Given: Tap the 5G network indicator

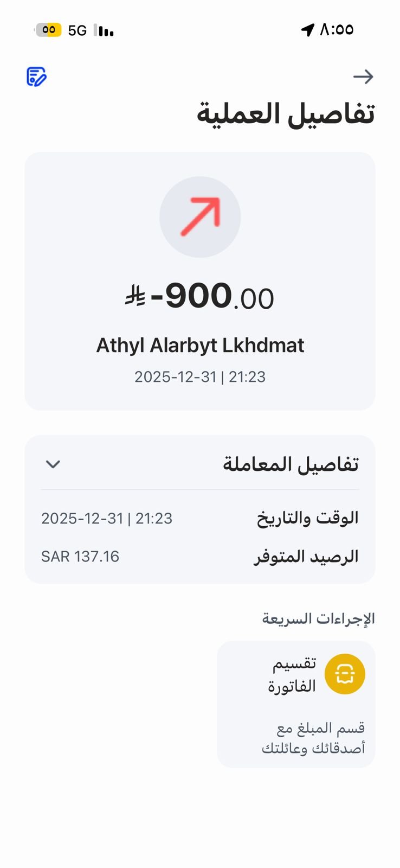Looking at the screenshot, I should (x=78, y=30).
